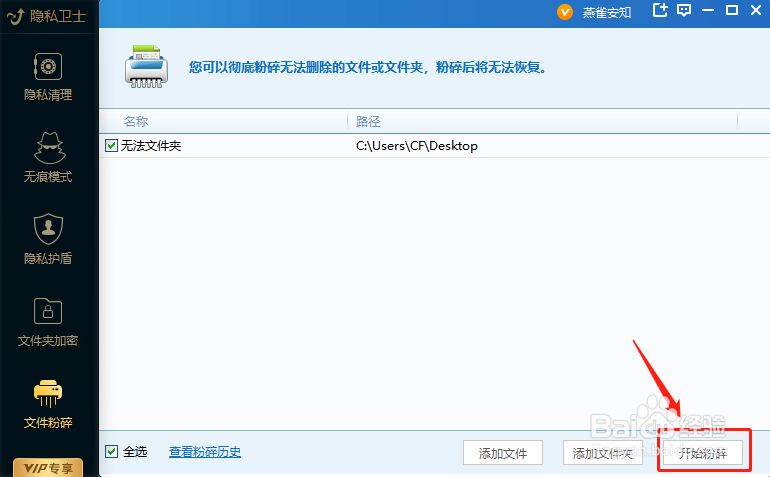Click the 隐私卫士 logo in sidebar

[x=47, y=16]
